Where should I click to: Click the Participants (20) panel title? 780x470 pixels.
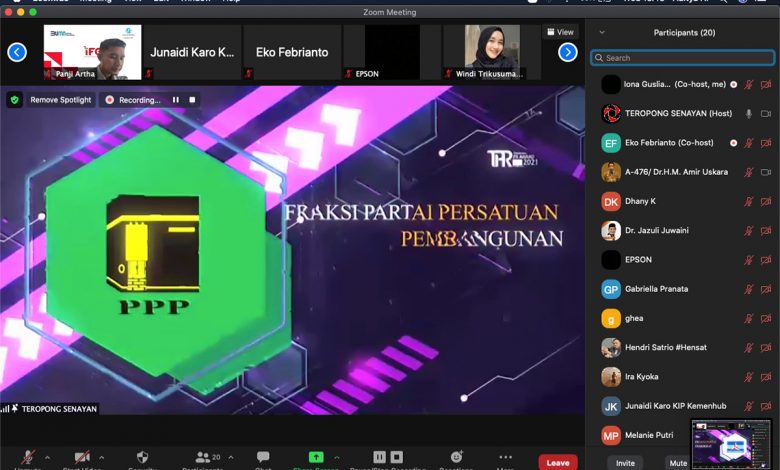click(684, 32)
